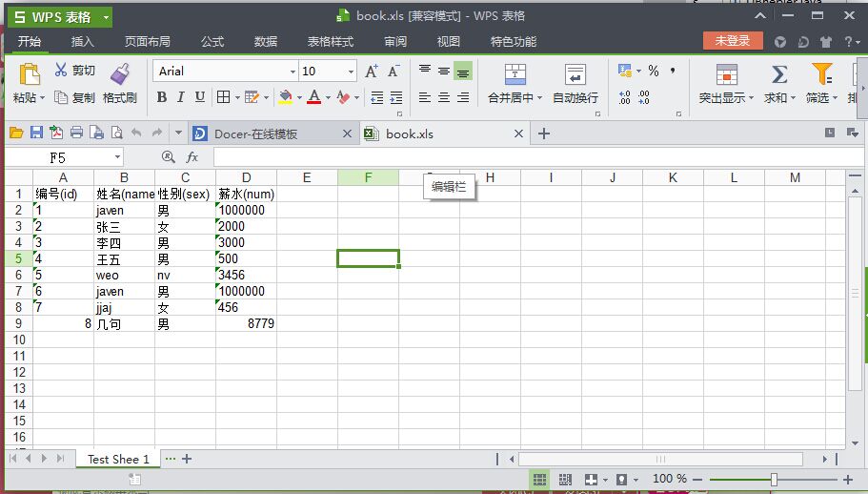Select the Format Painter brush

tap(120, 73)
